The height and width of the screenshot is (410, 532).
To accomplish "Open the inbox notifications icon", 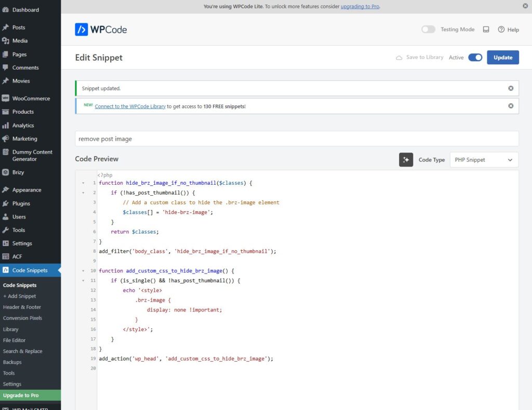I will [486, 30].
